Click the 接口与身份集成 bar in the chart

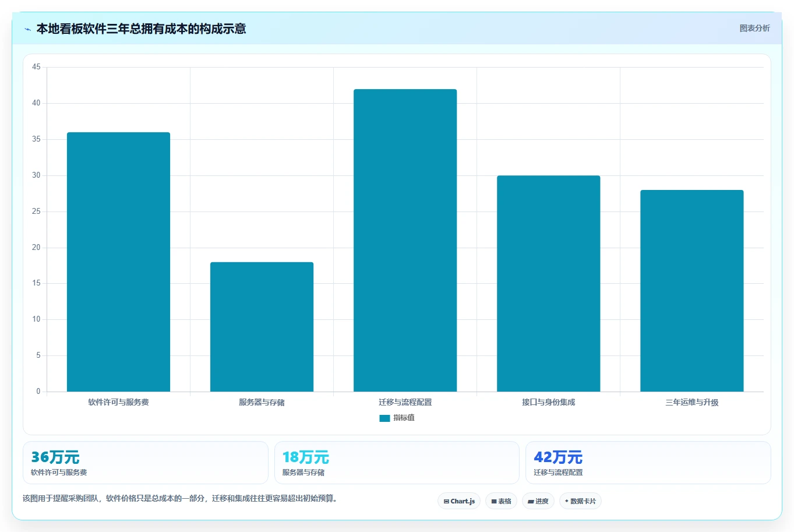pos(548,283)
